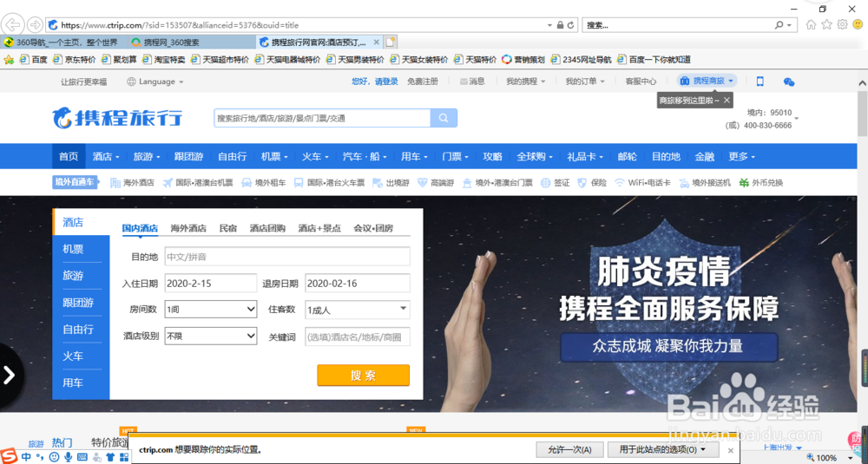
Task: Click the browser forward arrow button
Action: click(x=35, y=25)
